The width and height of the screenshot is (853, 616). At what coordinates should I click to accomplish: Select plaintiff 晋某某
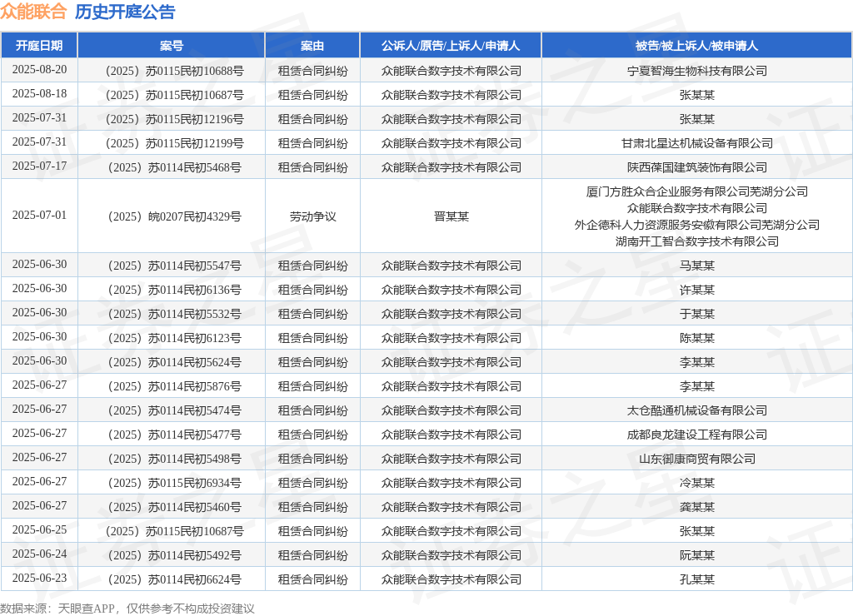pyautogui.click(x=451, y=216)
